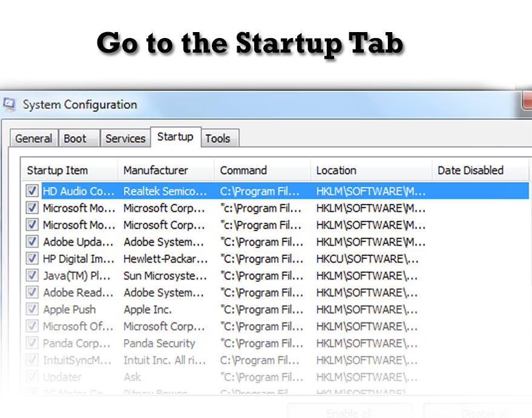Uncheck the HD Audio startup item
The width and height of the screenshot is (532, 418).
pyautogui.click(x=31, y=191)
